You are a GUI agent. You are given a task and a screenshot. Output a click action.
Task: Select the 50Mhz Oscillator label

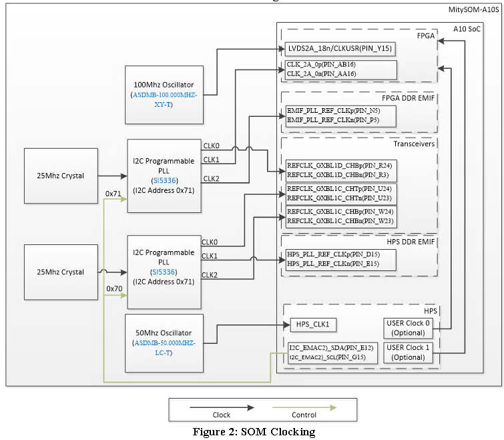(164, 333)
